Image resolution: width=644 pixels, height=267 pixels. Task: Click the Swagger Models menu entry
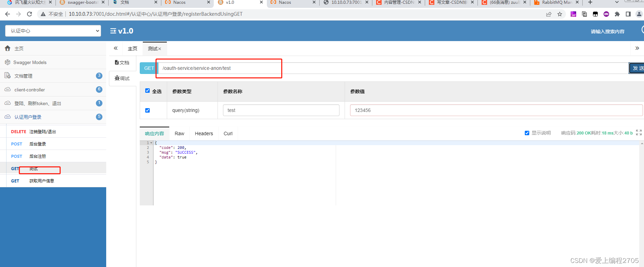click(53, 62)
